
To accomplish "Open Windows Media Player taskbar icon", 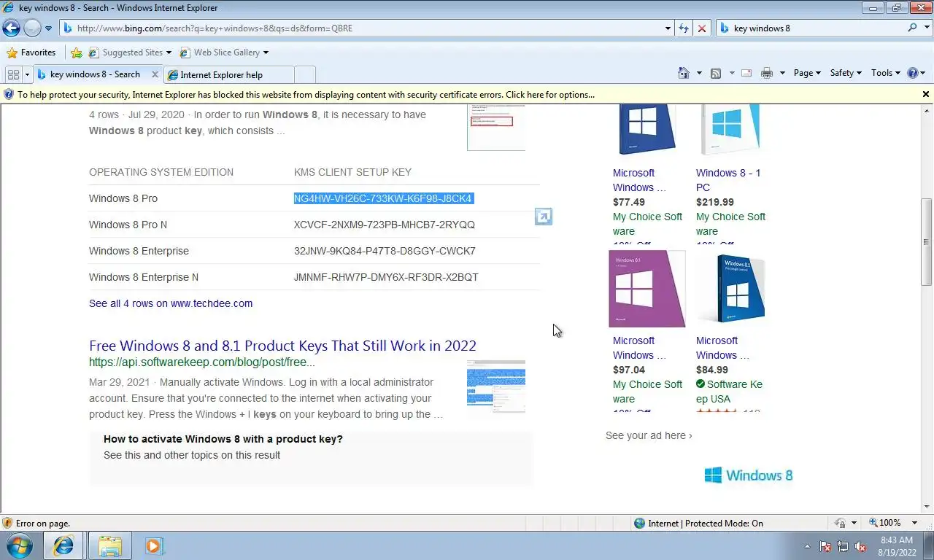I will 154,545.
